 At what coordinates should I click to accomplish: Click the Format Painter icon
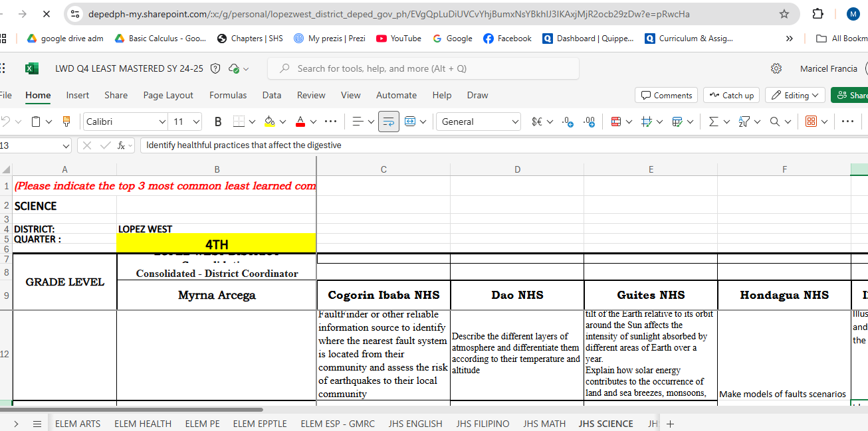(66, 122)
